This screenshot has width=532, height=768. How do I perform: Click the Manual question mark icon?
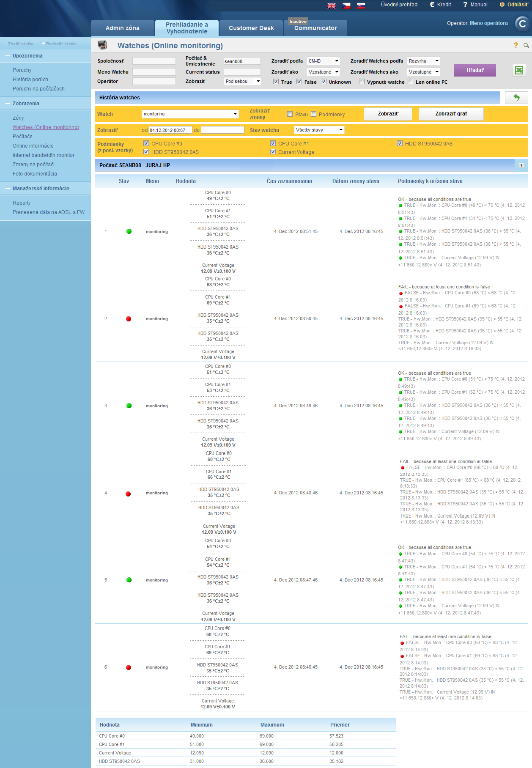pos(465,5)
